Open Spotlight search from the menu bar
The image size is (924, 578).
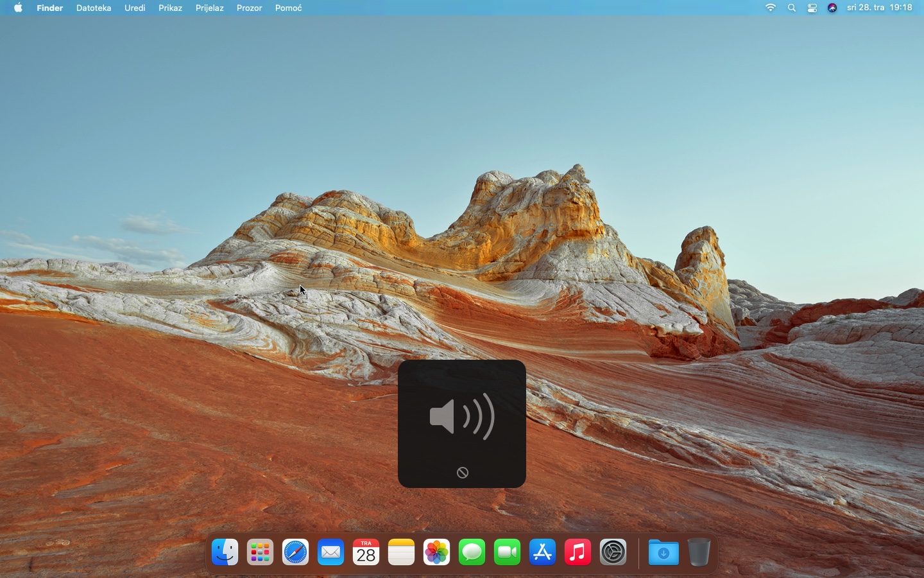(792, 8)
